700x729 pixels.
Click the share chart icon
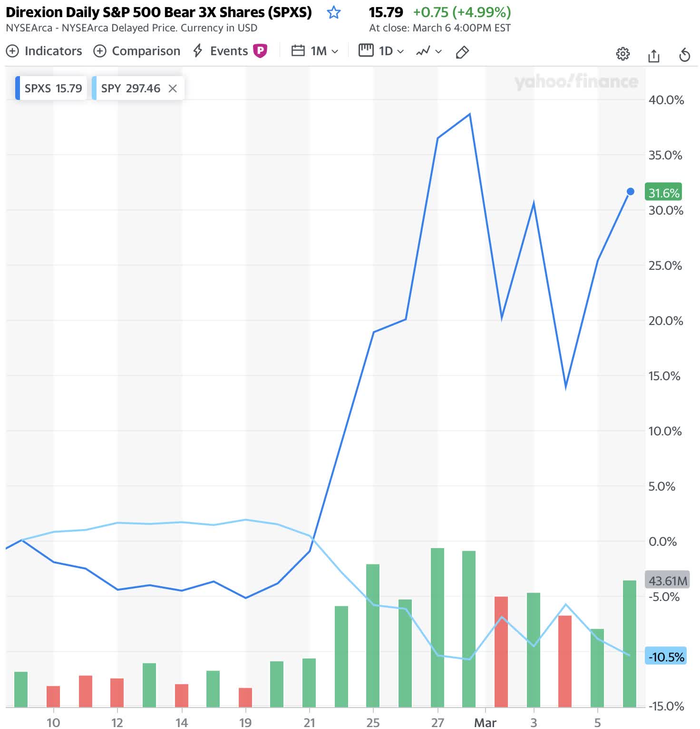(654, 55)
